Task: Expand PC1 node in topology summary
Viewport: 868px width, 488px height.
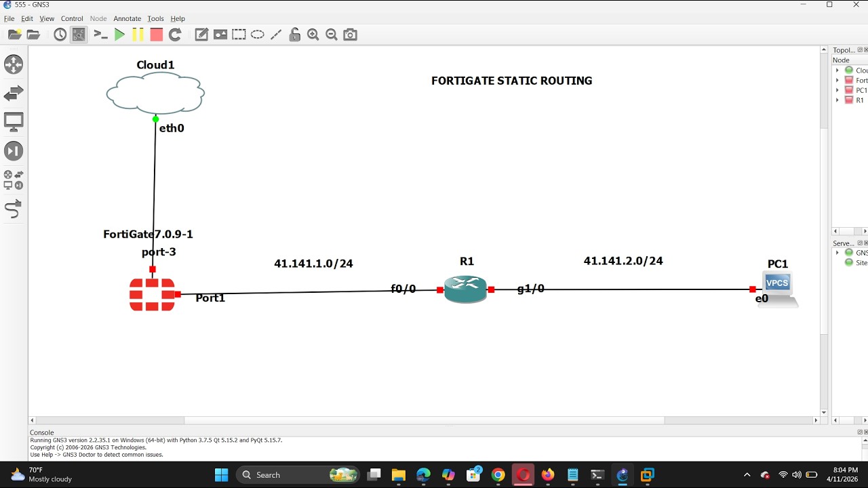Action: [837, 90]
